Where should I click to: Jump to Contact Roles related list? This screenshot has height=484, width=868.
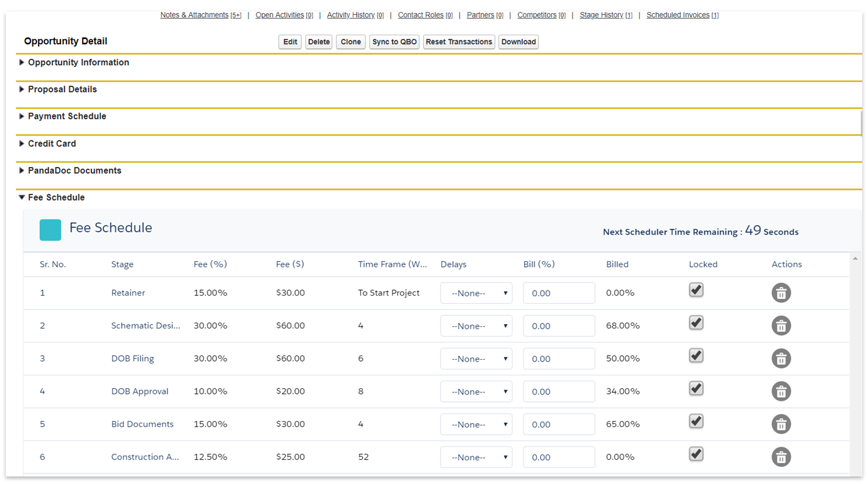click(x=425, y=15)
